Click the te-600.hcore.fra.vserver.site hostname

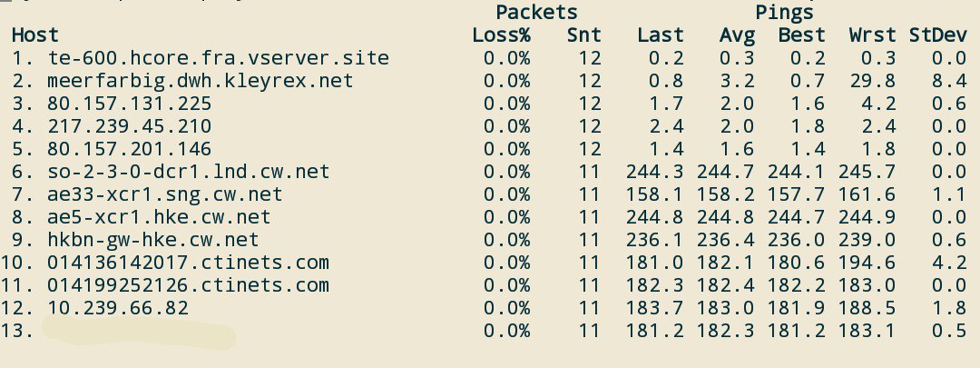pos(218,58)
